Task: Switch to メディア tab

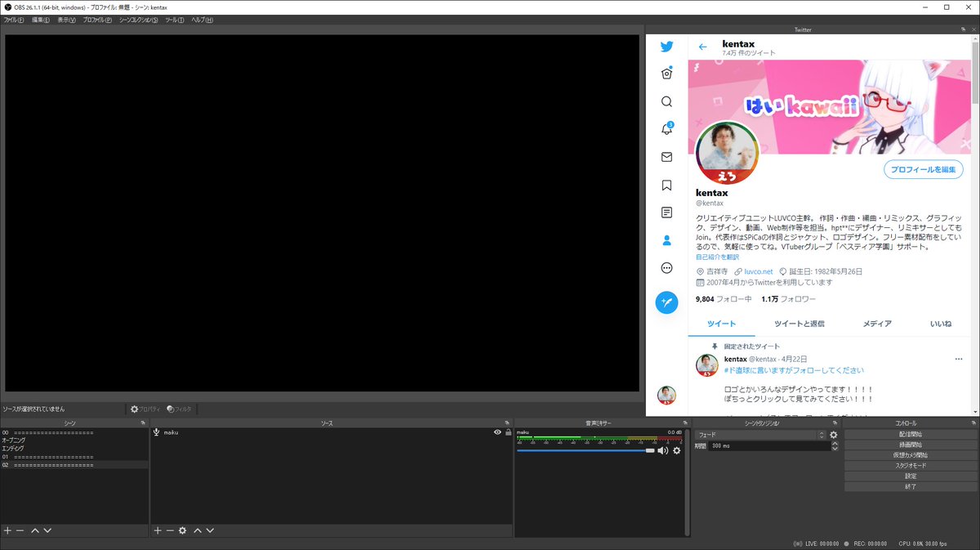Action: tap(877, 324)
